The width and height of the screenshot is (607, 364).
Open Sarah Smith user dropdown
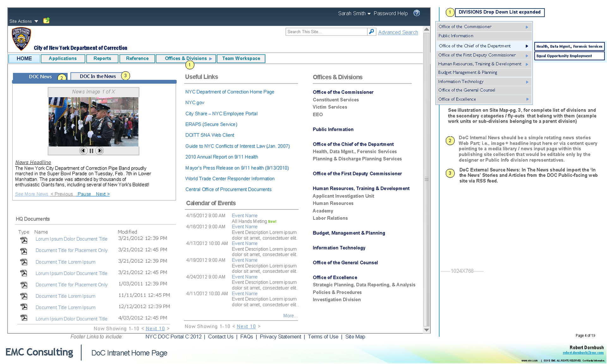(x=354, y=13)
